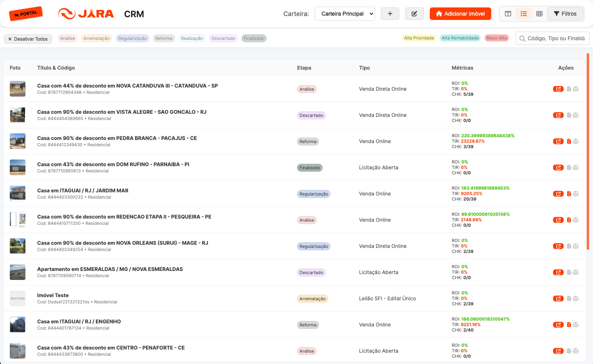Click scales icon for NOVA ESMERALDAS row
The width and height of the screenshot is (593, 364).
point(576,272)
